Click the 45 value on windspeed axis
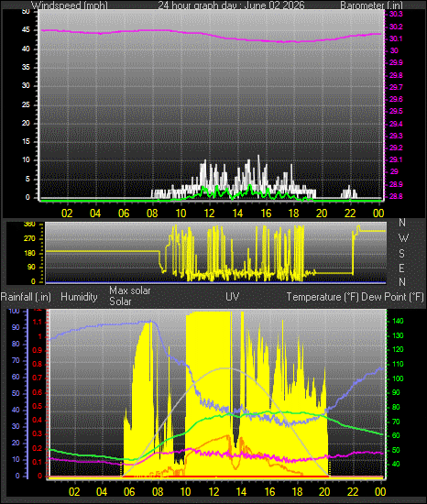 tap(26, 30)
